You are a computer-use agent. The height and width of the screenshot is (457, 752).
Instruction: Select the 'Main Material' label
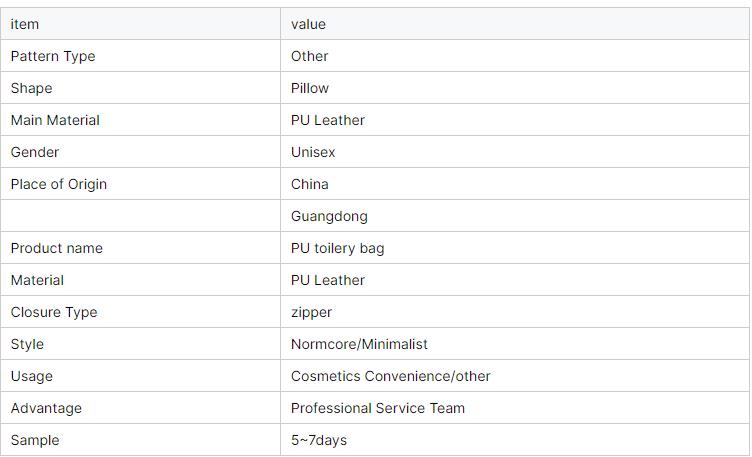[x=55, y=120]
